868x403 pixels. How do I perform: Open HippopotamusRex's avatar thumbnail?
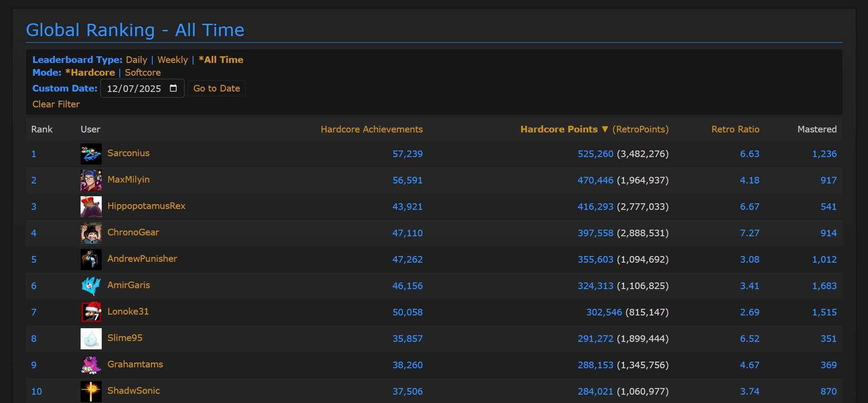pyautogui.click(x=91, y=207)
